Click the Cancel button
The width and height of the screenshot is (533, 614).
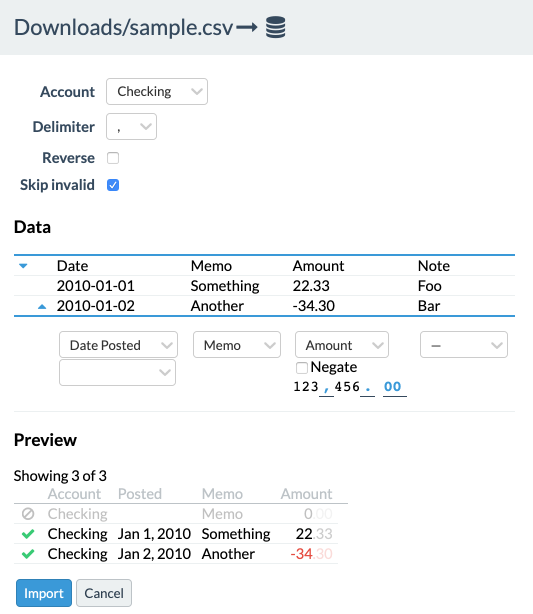click(104, 593)
